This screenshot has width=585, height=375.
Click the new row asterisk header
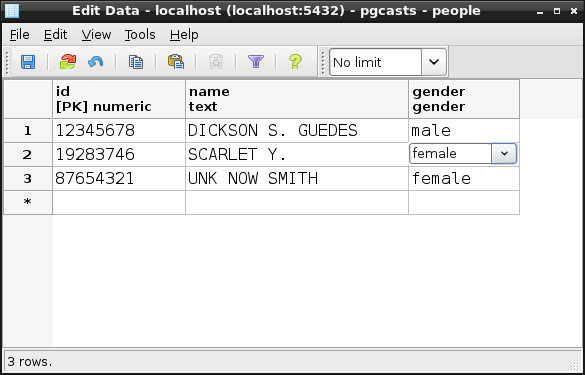click(x=28, y=202)
